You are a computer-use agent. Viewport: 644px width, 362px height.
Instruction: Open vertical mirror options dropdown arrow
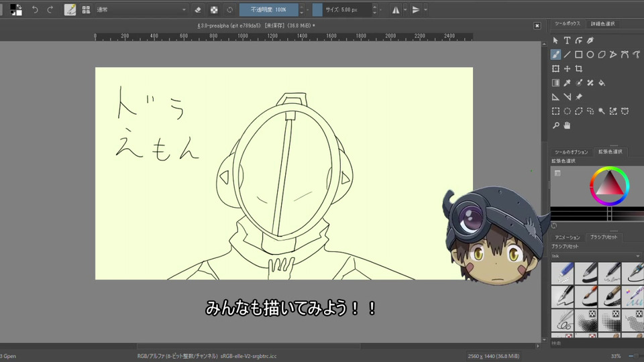[425, 9]
